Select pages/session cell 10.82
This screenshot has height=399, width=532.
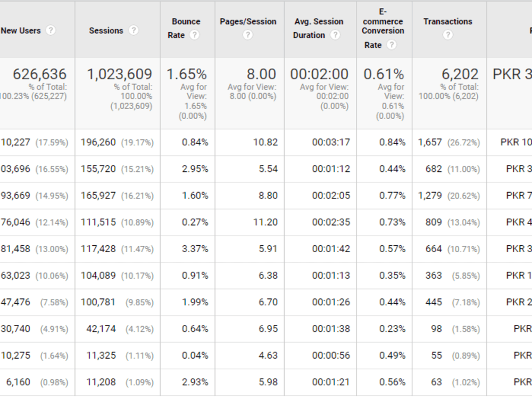point(265,142)
